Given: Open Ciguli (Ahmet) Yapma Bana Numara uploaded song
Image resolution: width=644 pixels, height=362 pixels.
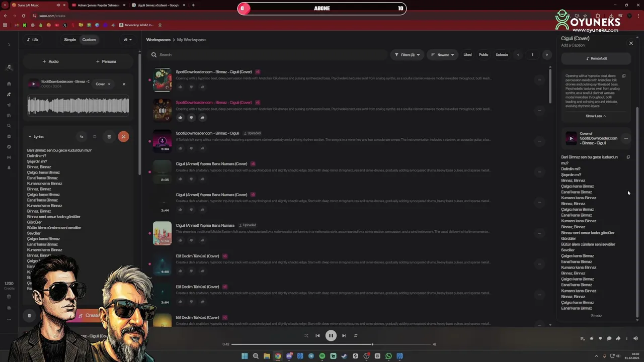Looking at the screenshot, I should 205,225.
